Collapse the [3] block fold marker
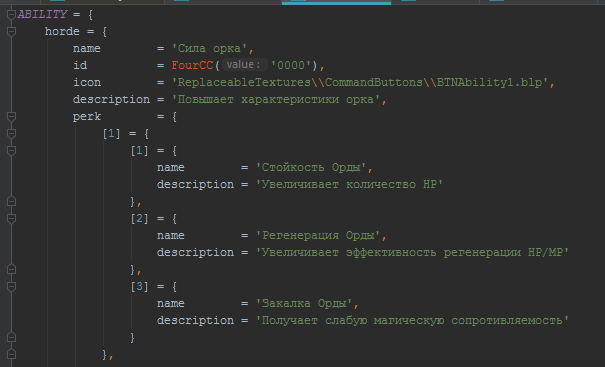Viewport: 605px width, 367px height. coord(11,286)
